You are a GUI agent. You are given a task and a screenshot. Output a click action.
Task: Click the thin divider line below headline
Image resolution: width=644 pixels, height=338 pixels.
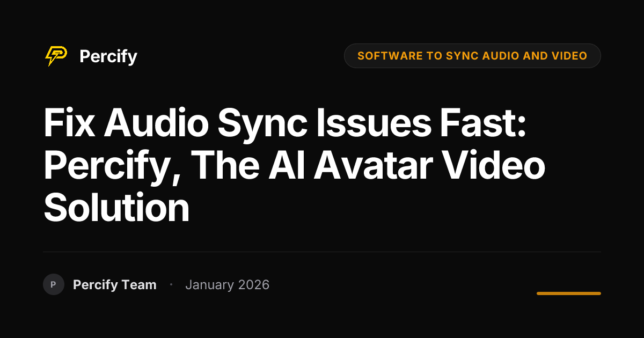322,252
